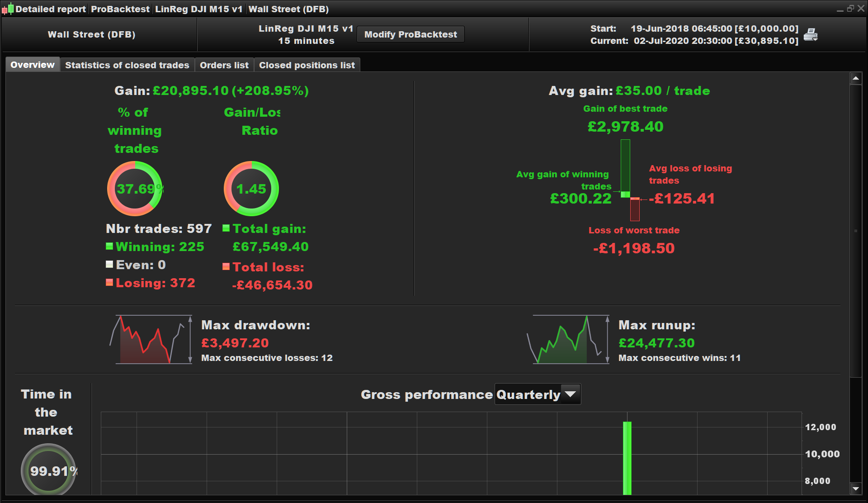Click the scrollbar down arrow
This screenshot has width=868, height=503.
(855, 489)
